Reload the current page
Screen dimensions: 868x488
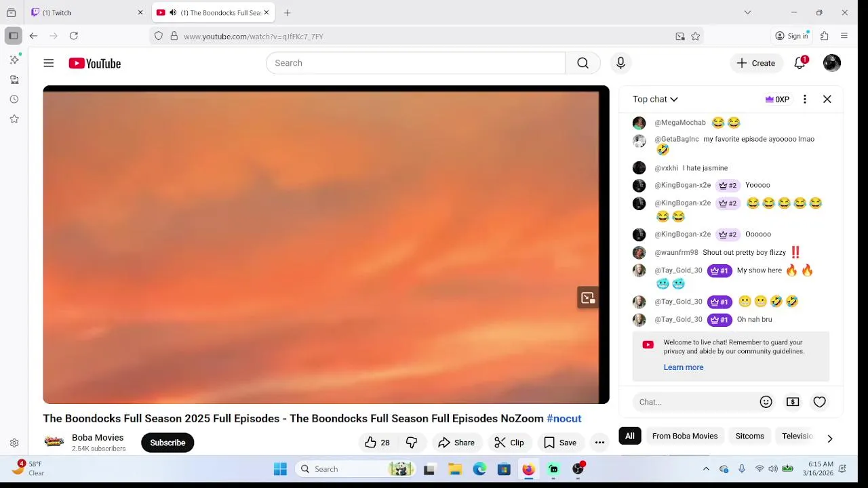pos(74,36)
